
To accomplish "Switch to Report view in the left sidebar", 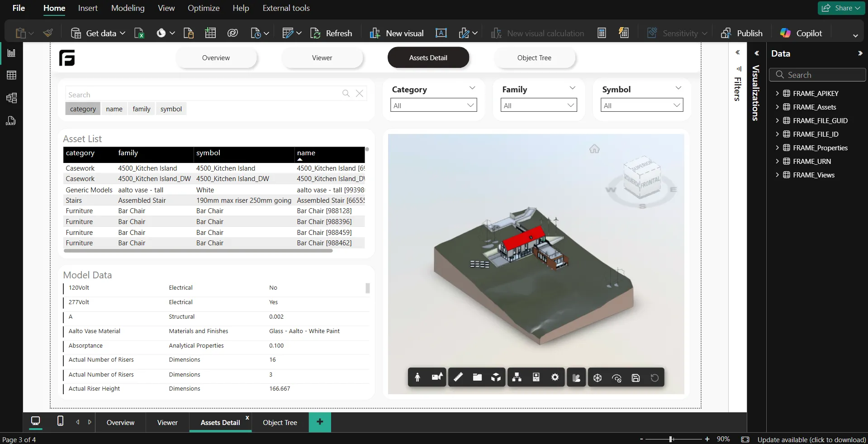I will point(11,53).
